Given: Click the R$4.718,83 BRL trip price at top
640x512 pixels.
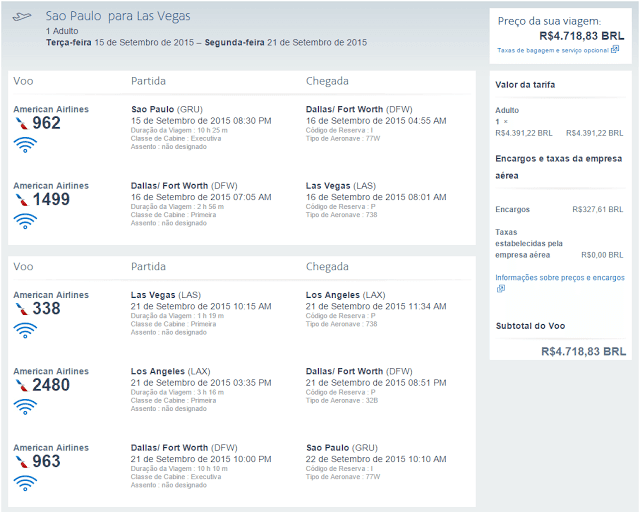Looking at the screenshot, I should tap(582, 36).
